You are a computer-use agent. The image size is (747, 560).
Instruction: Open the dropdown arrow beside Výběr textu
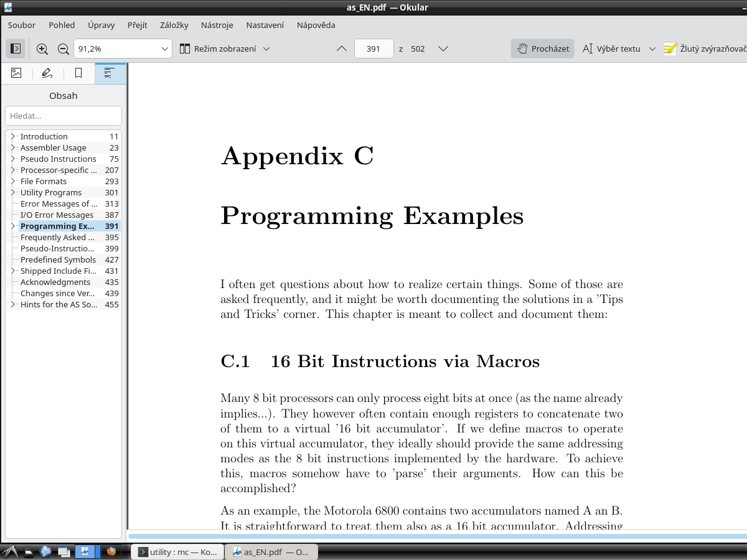(x=652, y=49)
